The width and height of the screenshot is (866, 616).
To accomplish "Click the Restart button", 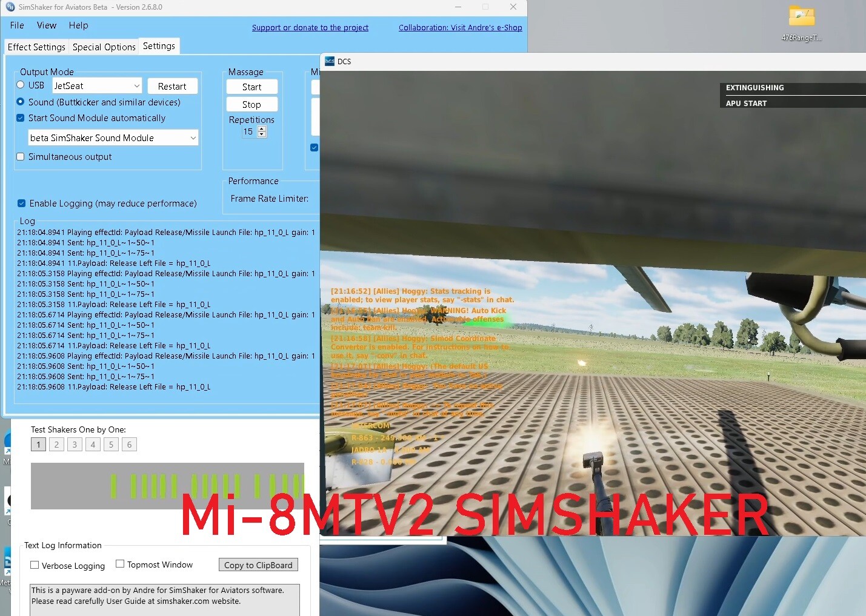I will [172, 86].
